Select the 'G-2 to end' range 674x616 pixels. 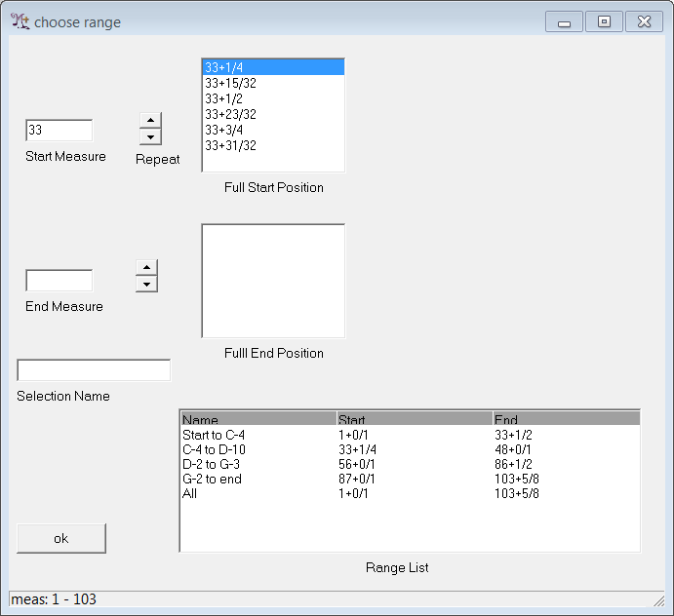coord(212,479)
